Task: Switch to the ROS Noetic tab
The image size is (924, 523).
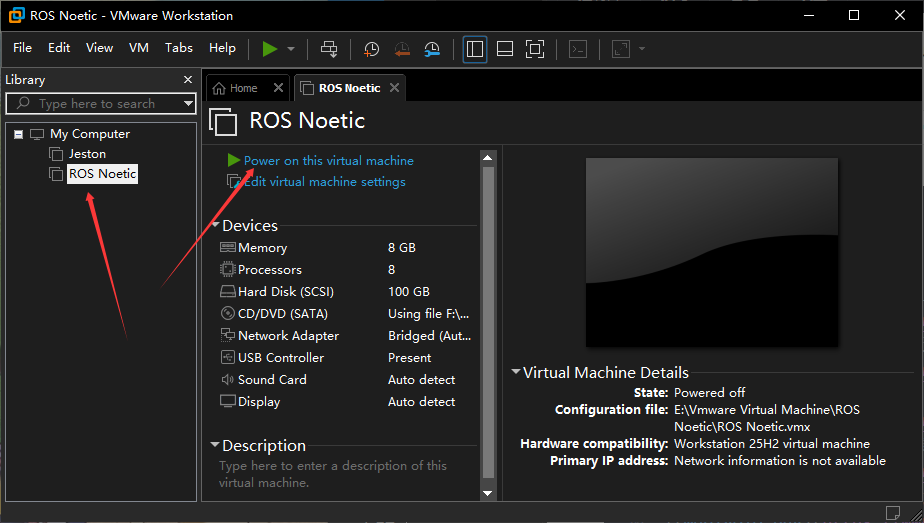Action: pyautogui.click(x=349, y=88)
